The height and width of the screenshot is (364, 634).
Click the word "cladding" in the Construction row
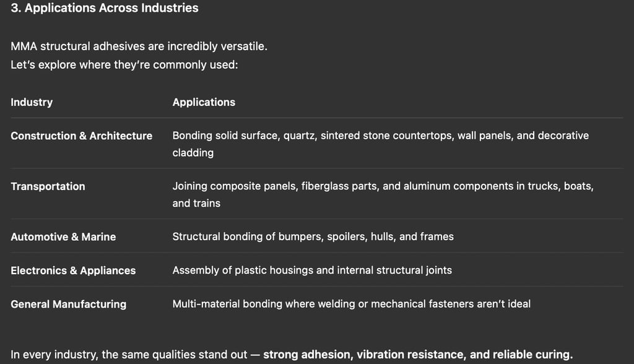tap(193, 152)
